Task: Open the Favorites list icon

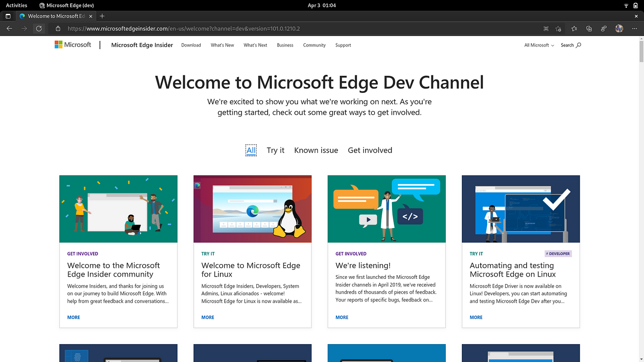Action: 574,28
